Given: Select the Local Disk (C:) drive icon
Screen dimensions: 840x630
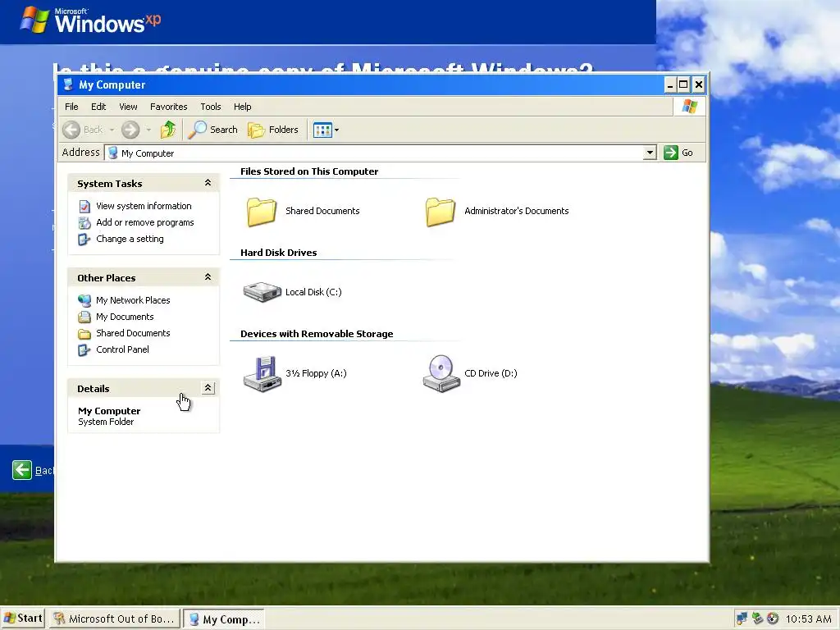Looking at the screenshot, I should point(262,292).
